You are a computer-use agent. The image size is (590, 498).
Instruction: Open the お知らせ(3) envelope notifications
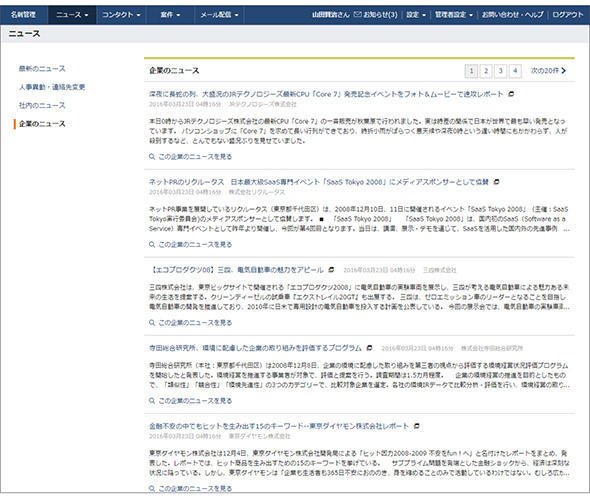click(376, 15)
